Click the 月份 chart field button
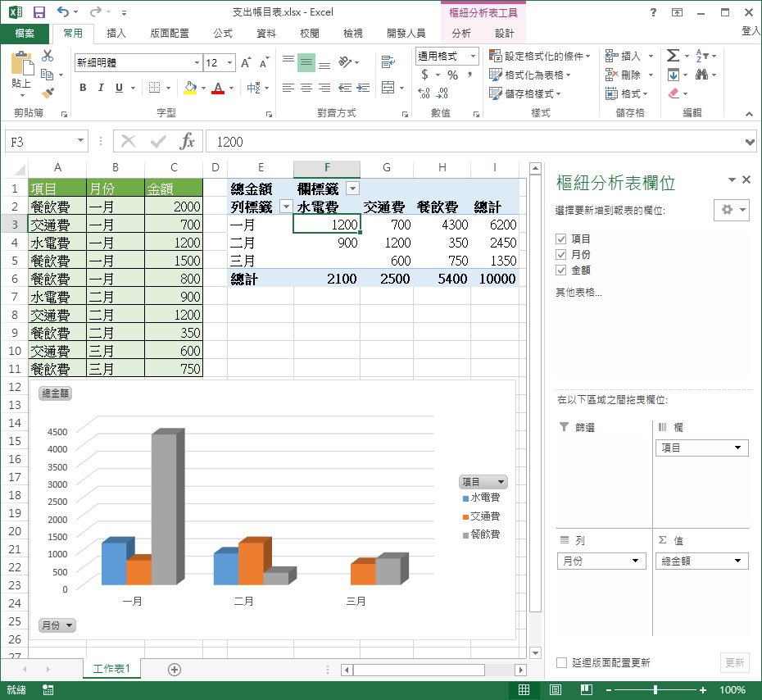Screen dimensions: 762x700 tap(57, 625)
